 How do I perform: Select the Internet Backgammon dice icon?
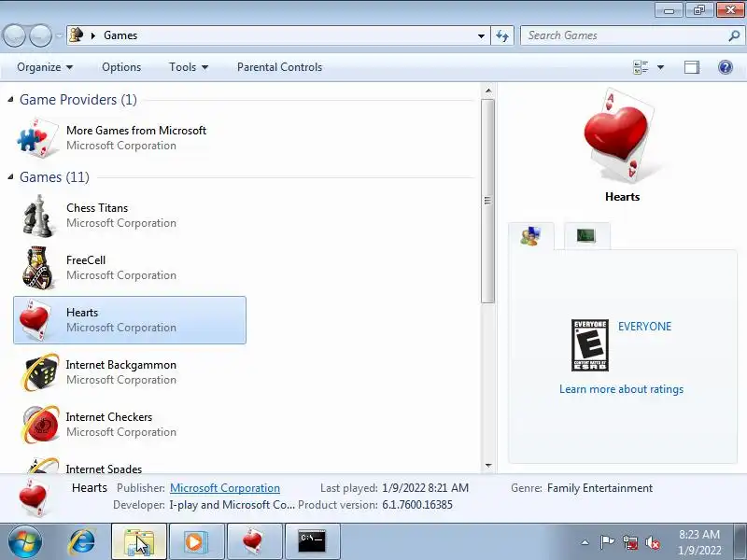[x=40, y=372]
